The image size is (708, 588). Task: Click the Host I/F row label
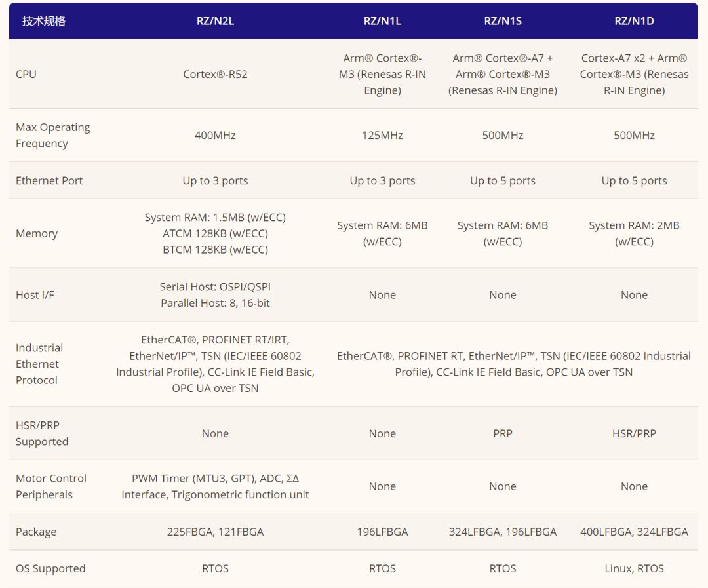(x=35, y=295)
